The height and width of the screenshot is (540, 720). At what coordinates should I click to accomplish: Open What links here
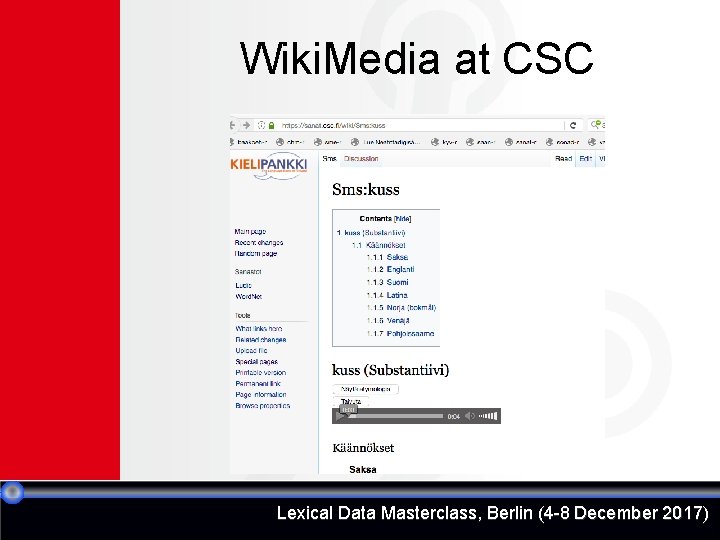[259, 329]
